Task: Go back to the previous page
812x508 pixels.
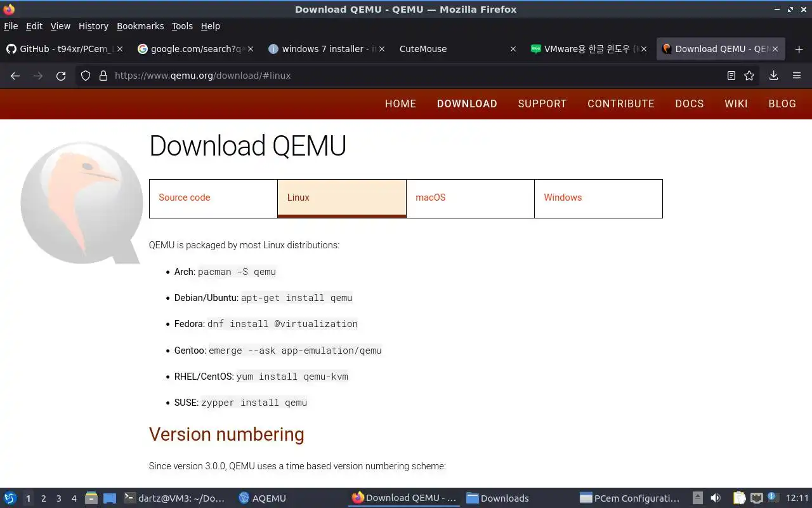Action: coord(15,76)
